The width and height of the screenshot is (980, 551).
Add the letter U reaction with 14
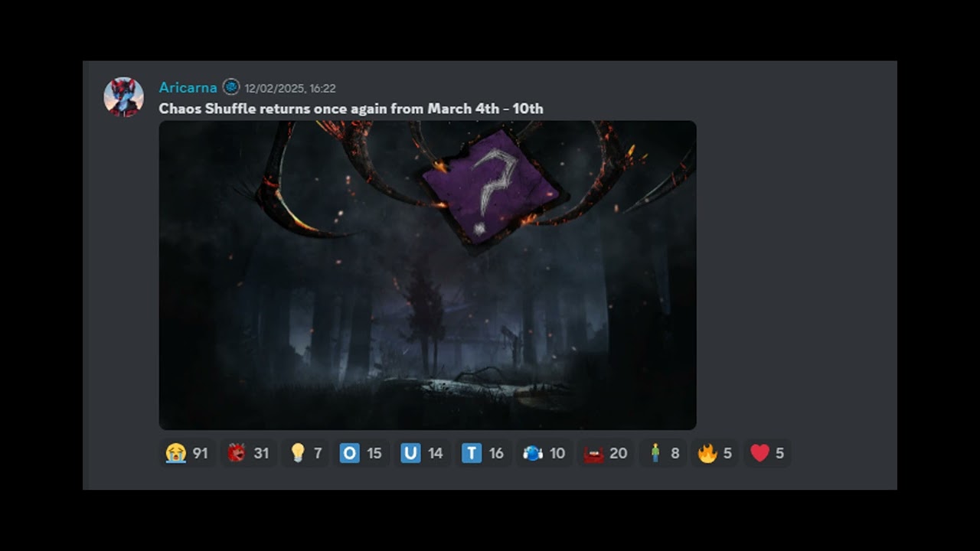tap(423, 453)
